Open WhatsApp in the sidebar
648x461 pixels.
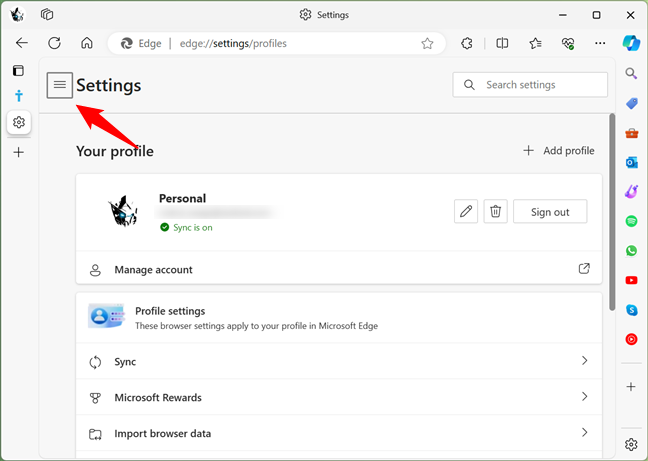tap(631, 251)
